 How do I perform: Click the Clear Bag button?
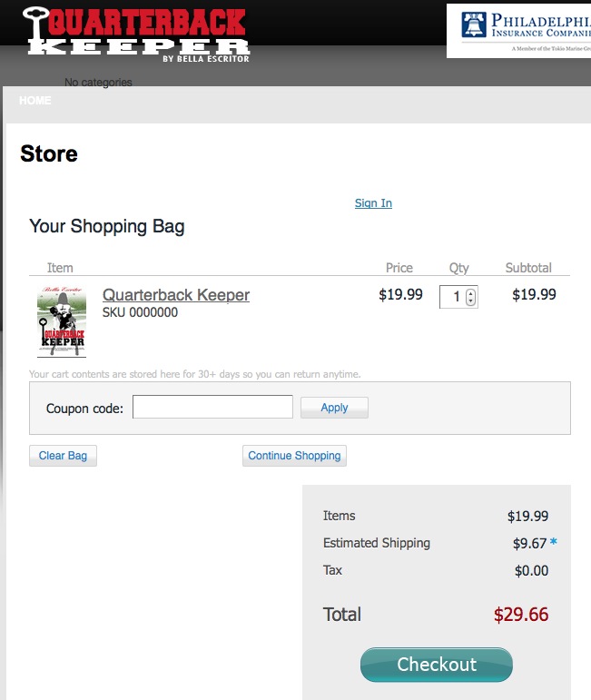tap(63, 456)
